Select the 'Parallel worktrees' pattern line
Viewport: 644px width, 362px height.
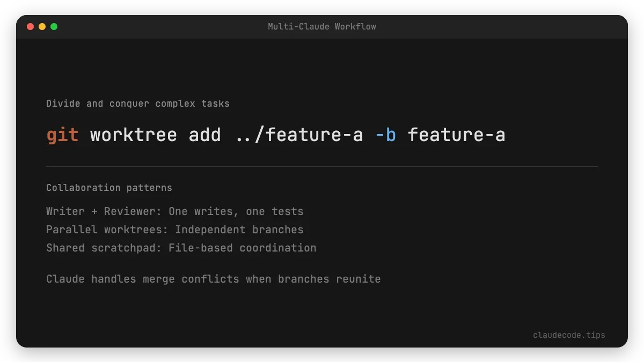click(174, 230)
